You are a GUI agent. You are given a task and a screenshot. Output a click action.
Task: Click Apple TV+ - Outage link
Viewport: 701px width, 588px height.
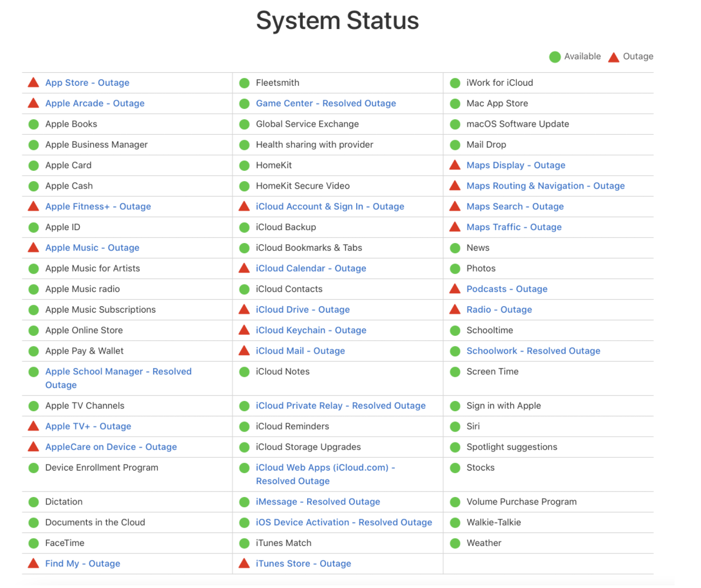(x=88, y=426)
